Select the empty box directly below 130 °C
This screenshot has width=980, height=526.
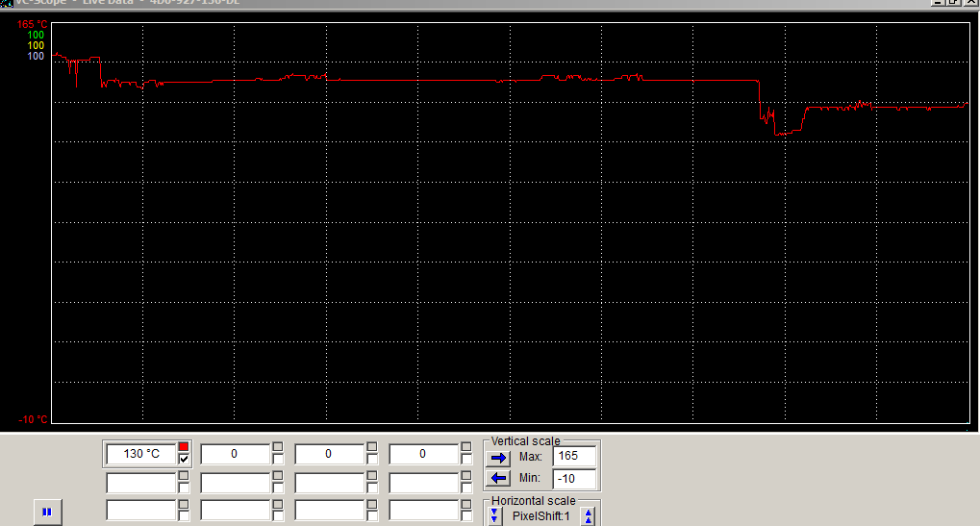tap(140, 483)
